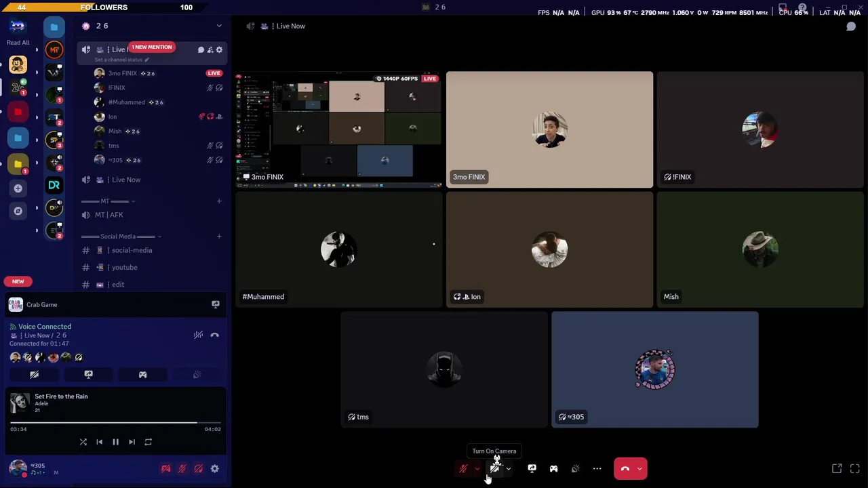This screenshot has height=488, width=868.
Task: Pop out the call window
Action: tap(837, 468)
